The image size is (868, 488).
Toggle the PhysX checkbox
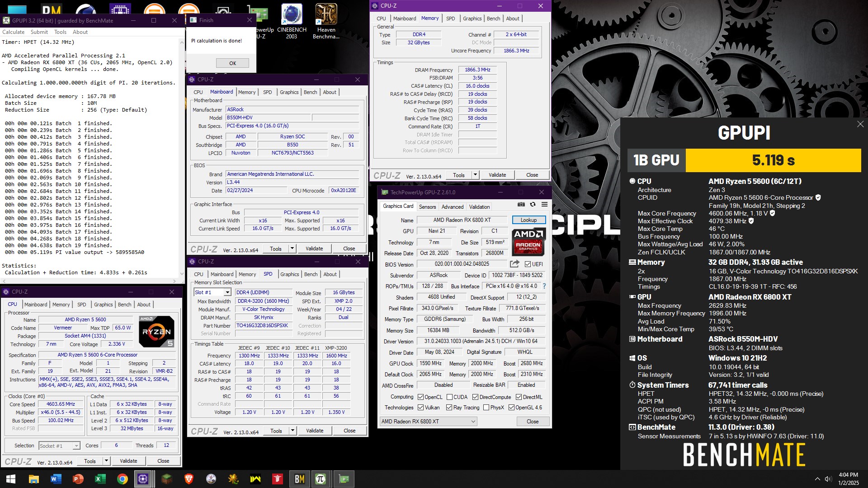click(486, 408)
